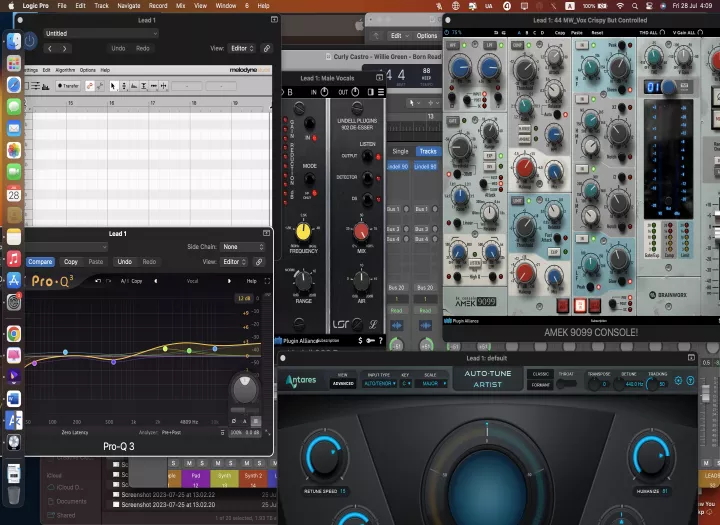The height and width of the screenshot is (525, 720).
Task: Toggle Pro-Q 3 full screen mode
Action: [267, 281]
